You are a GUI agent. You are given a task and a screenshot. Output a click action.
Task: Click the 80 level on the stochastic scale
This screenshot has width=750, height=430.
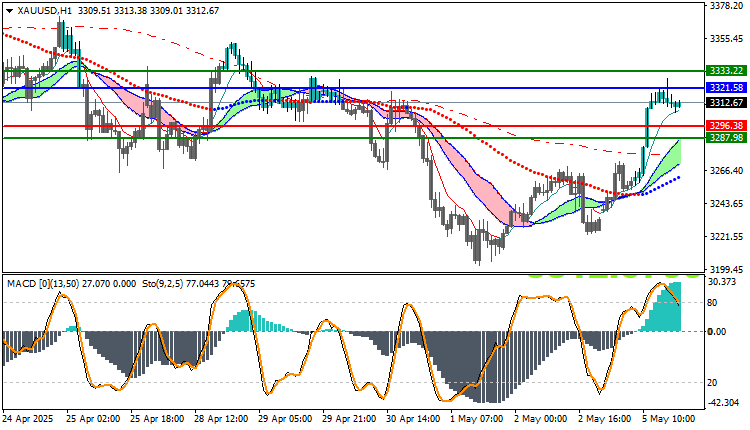712,303
